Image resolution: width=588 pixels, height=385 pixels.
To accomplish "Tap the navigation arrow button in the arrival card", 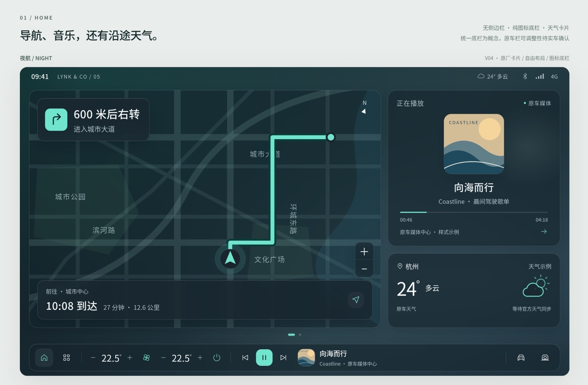I will (356, 300).
